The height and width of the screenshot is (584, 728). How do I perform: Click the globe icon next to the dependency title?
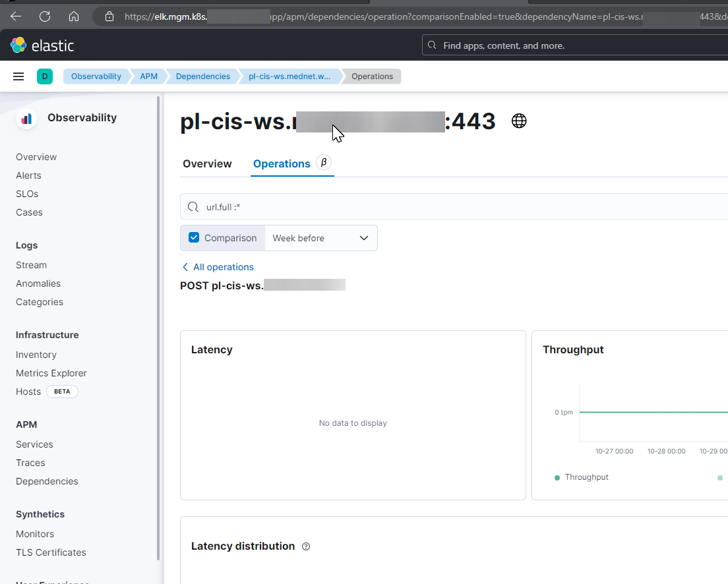[x=519, y=121]
